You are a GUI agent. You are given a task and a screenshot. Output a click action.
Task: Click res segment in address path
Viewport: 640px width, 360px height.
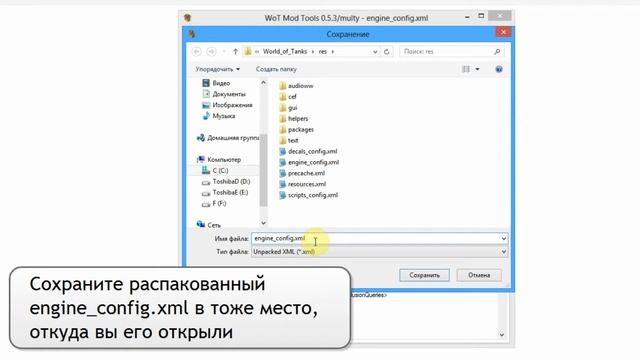coord(323,51)
